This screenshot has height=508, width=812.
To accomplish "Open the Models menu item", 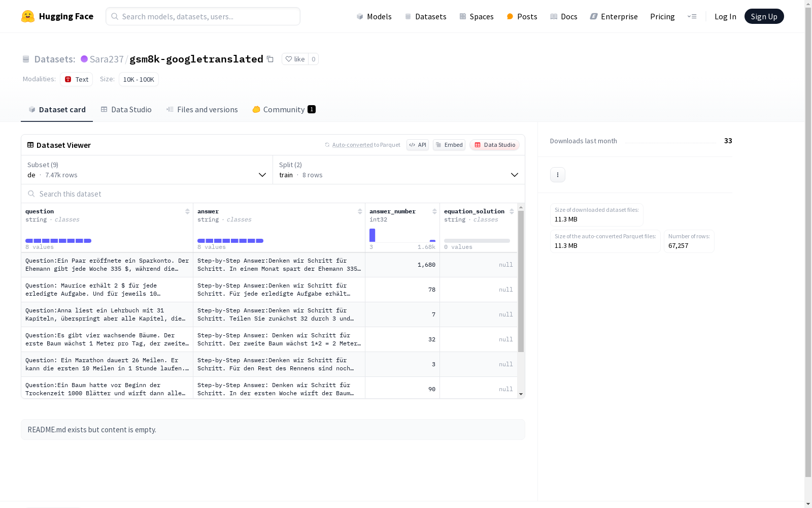I will (374, 16).
